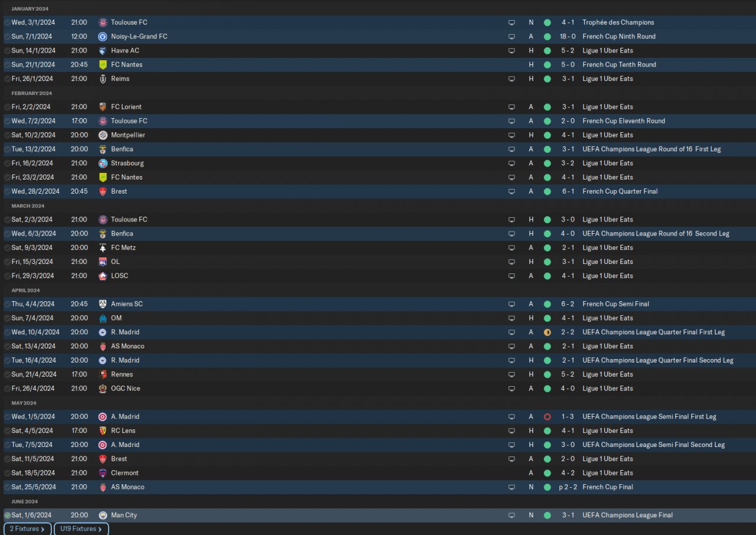This screenshot has height=535, width=756.
Task: Click the French Cup Quarter Final competition name
Action: [x=620, y=191]
